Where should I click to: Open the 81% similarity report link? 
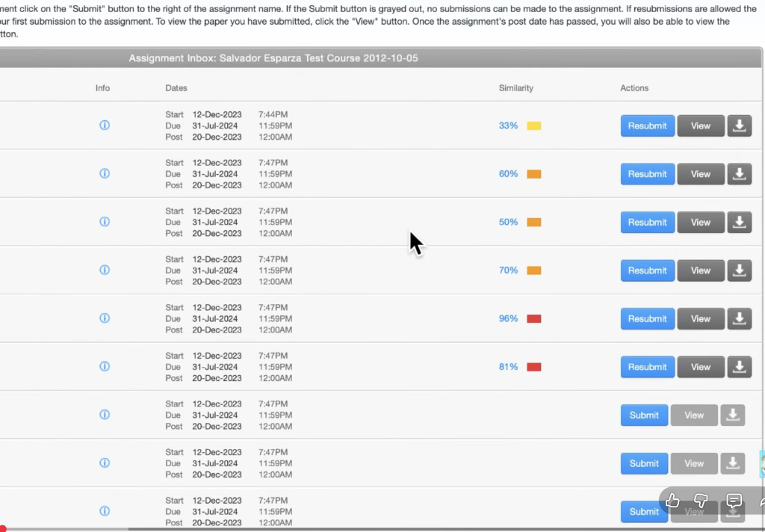click(508, 367)
